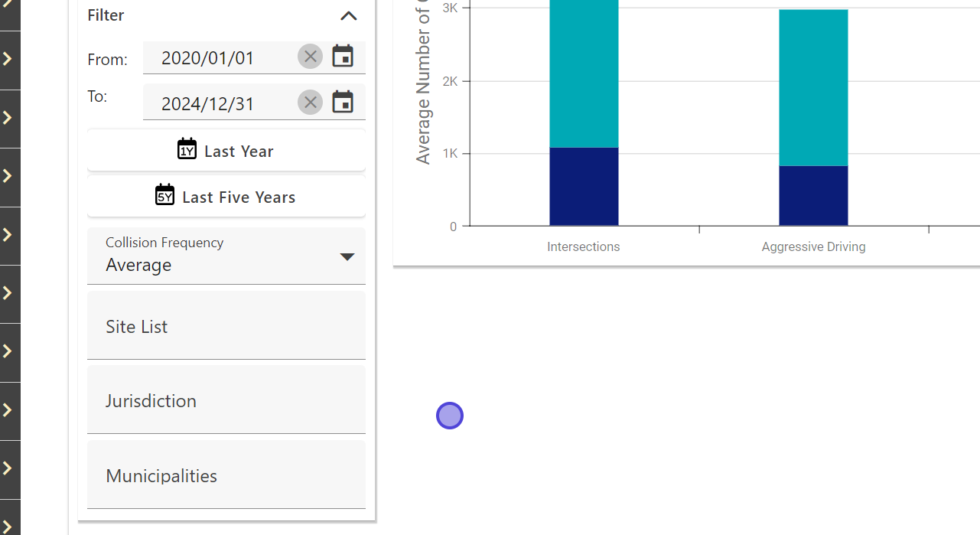The image size is (980, 535).
Task: Clear the From date value
Action: click(x=310, y=57)
